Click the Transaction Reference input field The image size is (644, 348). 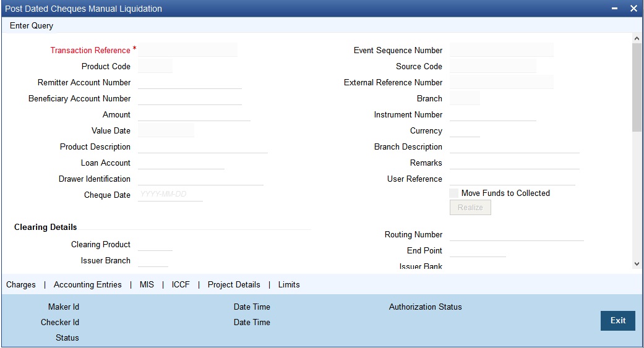pos(187,50)
